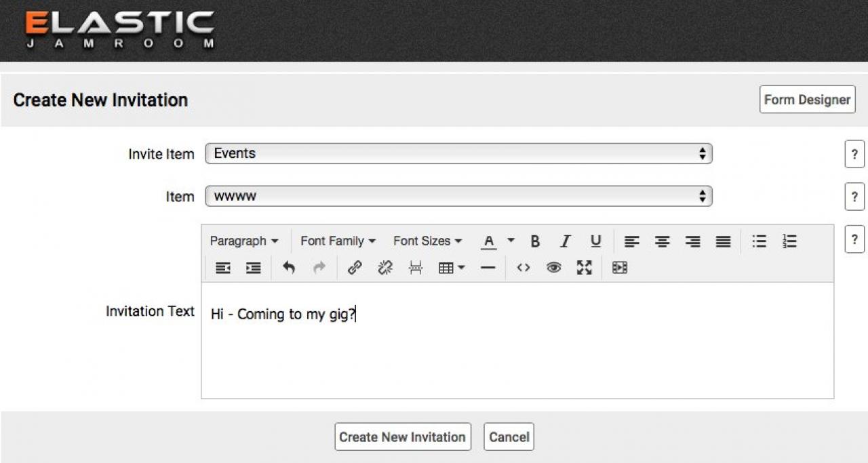The width and height of the screenshot is (868, 463).
Task: Toggle fullscreen editor mode
Action: coord(584,268)
